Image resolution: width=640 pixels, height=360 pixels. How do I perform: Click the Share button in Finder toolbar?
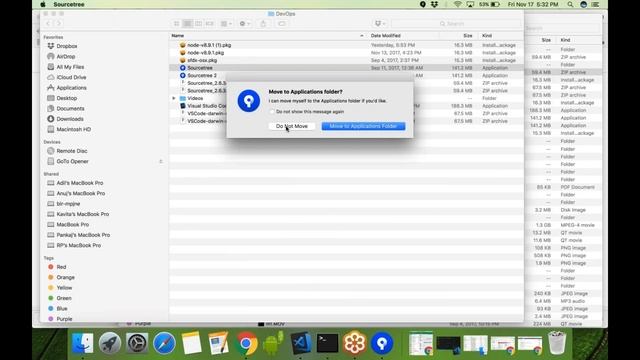point(263,24)
